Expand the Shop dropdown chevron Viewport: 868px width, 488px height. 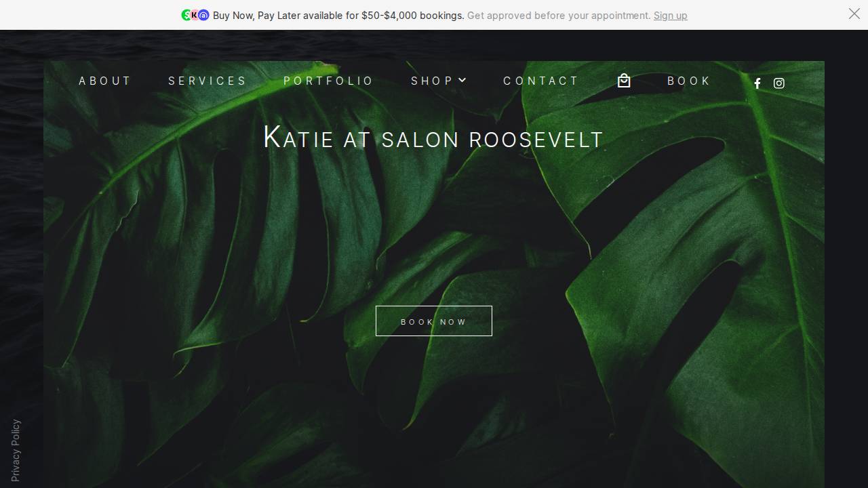(462, 80)
